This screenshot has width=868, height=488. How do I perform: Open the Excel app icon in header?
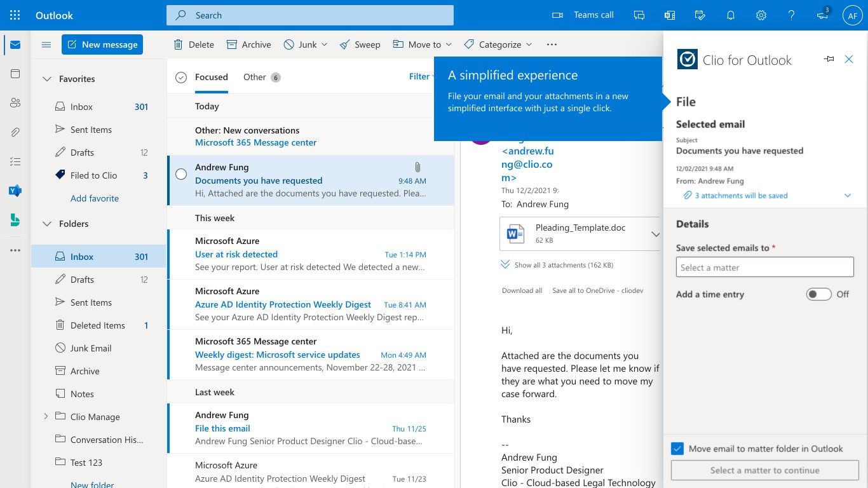pos(670,15)
